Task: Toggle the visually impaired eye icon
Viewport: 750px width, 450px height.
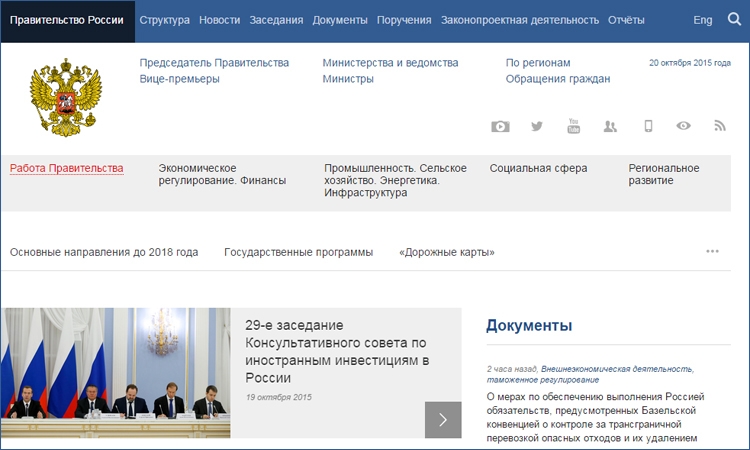Action: pyautogui.click(x=684, y=126)
